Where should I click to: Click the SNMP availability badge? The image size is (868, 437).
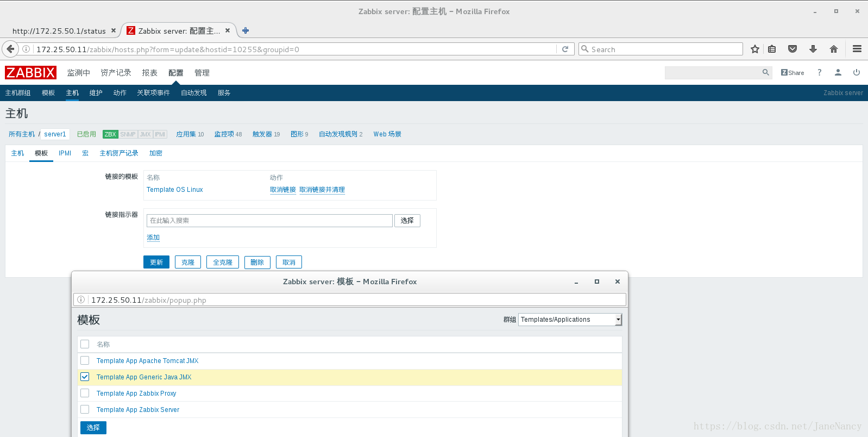pyautogui.click(x=128, y=134)
